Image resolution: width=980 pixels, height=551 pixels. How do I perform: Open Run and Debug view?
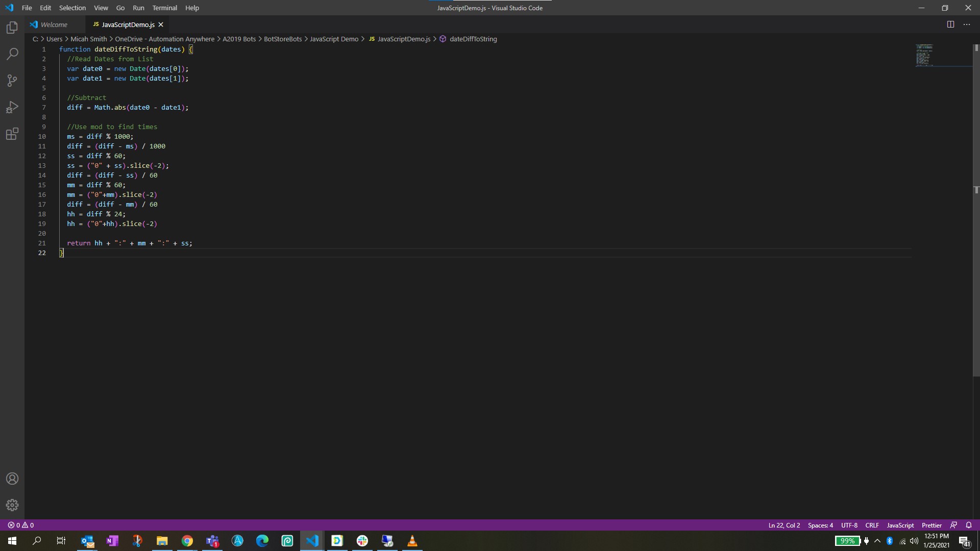coord(12,107)
